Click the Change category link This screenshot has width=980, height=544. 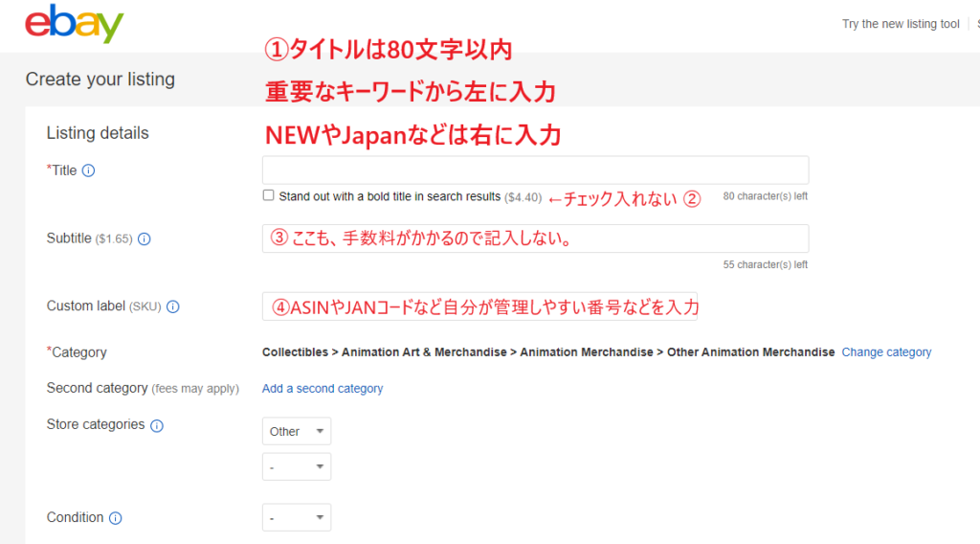(886, 352)
